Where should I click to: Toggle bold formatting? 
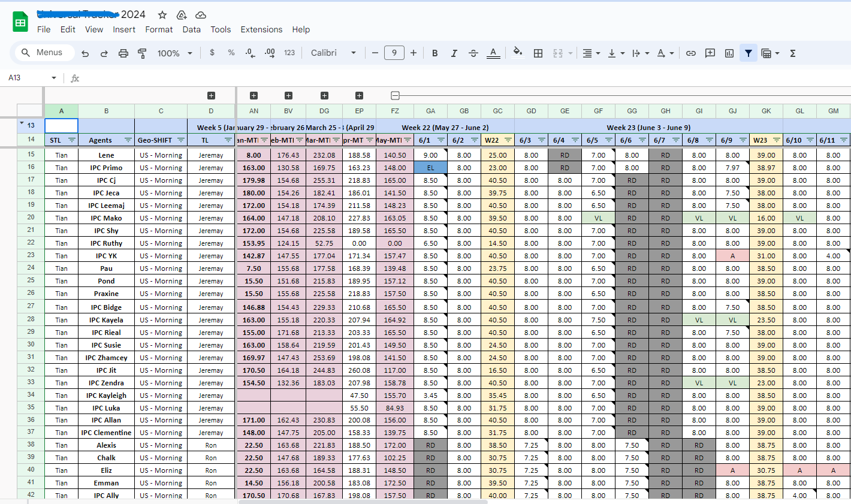tap(435, 53)
